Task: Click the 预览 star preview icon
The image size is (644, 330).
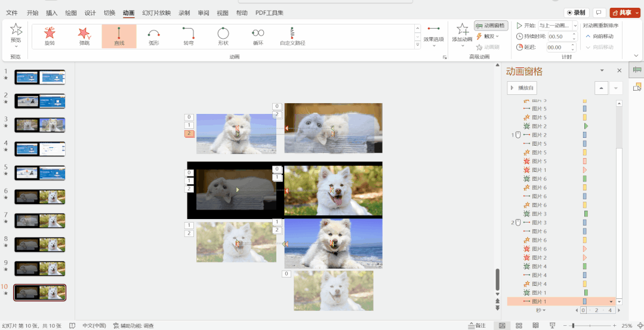Action: [x=16, y=30]
